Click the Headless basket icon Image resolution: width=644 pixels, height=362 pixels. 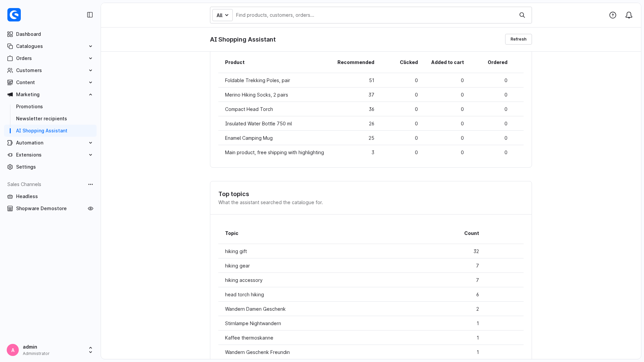(10, 196)
